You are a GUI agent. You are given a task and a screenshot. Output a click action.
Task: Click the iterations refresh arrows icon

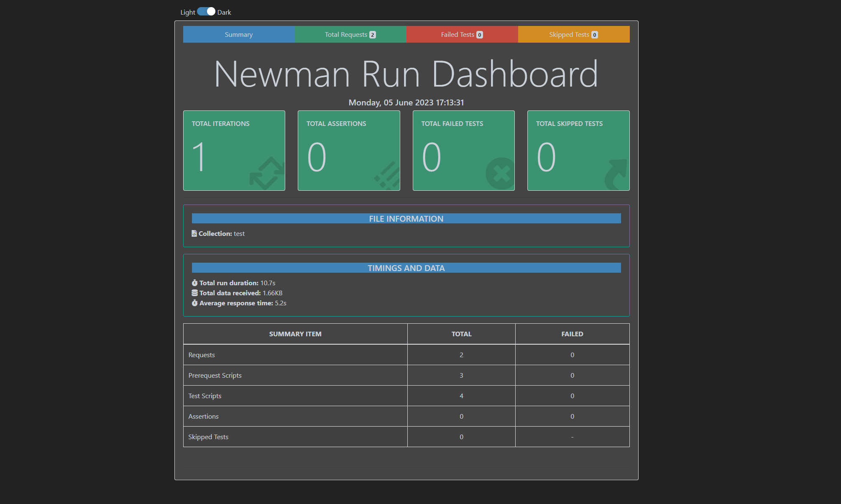click(267, 173)
